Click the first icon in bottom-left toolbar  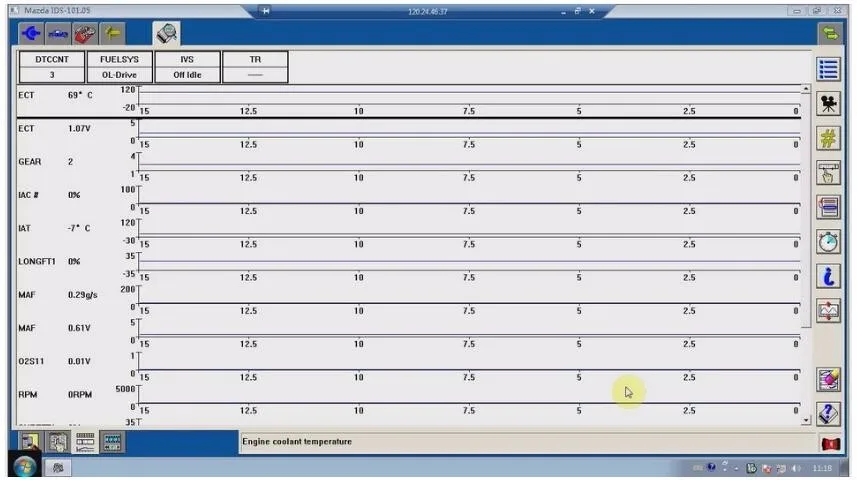tap(31, 442)
